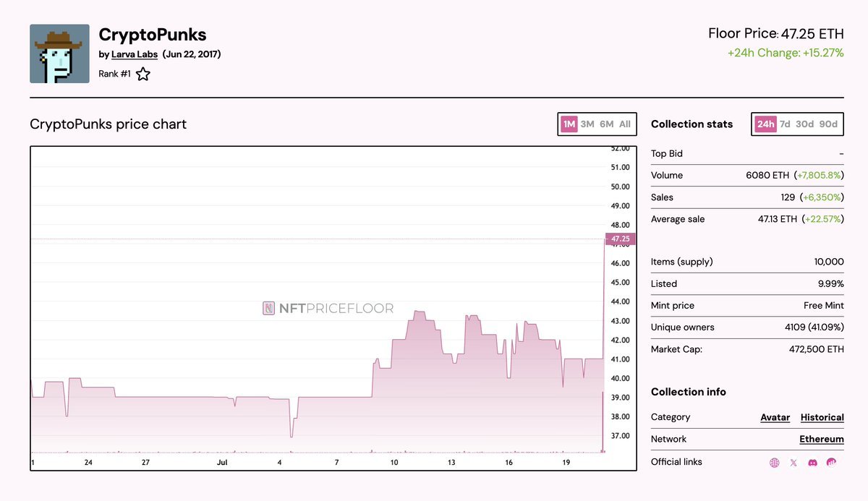
Task: Open the official X (Twitter) link icon
Action: [793, 463]
